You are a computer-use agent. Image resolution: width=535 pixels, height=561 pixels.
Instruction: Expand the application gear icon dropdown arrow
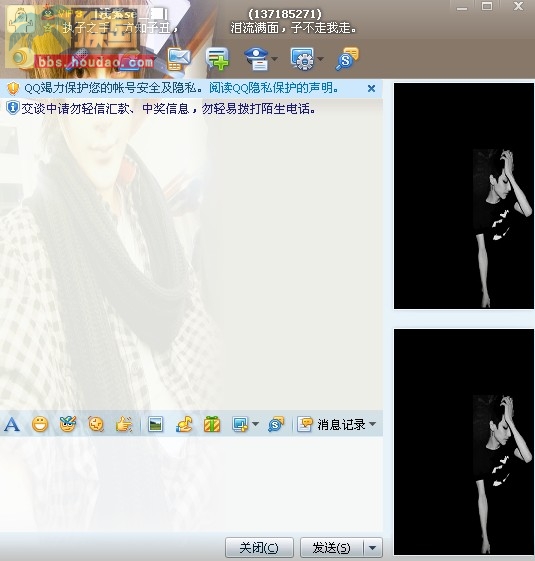[321, 59]
